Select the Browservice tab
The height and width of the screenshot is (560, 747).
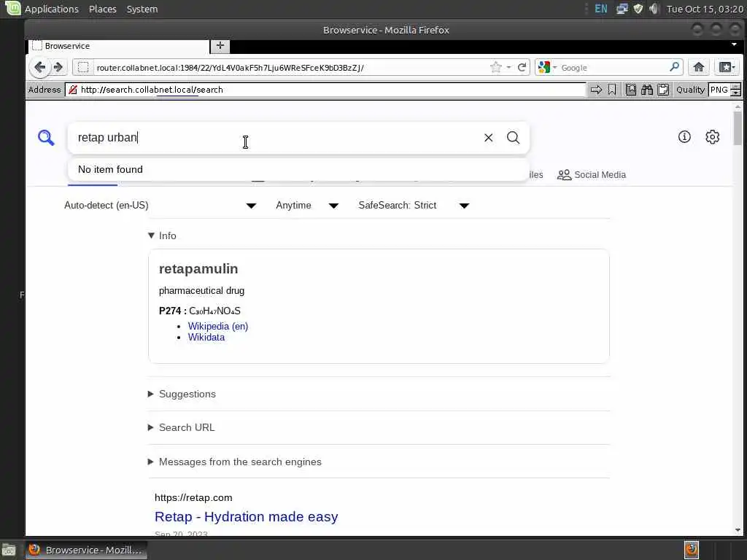pos(119,46)
